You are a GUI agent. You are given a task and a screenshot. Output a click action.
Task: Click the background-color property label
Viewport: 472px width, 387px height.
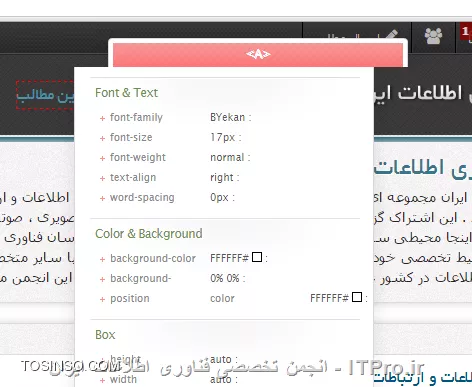153,258
